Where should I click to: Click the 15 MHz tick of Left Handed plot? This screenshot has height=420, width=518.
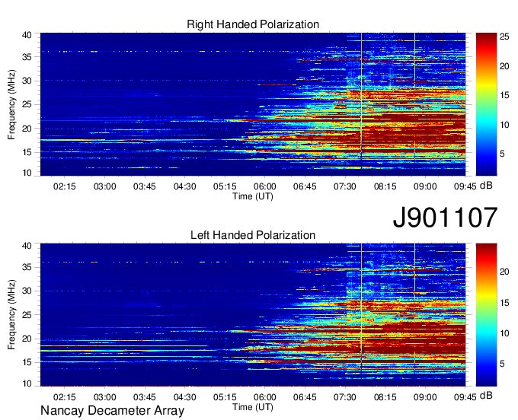27,362
